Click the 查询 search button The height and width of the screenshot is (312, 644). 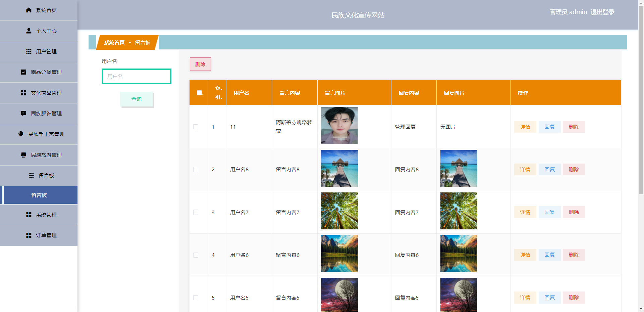(x=137, y=99)
